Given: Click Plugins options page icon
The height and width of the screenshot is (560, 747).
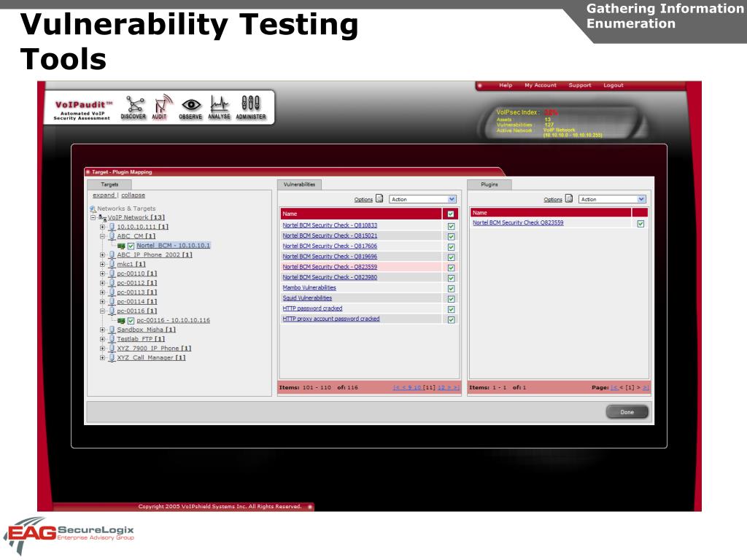Looking at the screenshot, I should (x=569, y=198).
